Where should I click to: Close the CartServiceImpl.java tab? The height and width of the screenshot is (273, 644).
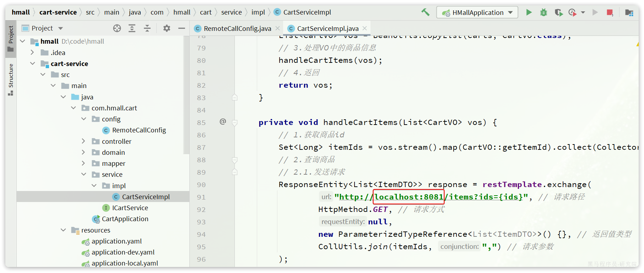(365, 28)
